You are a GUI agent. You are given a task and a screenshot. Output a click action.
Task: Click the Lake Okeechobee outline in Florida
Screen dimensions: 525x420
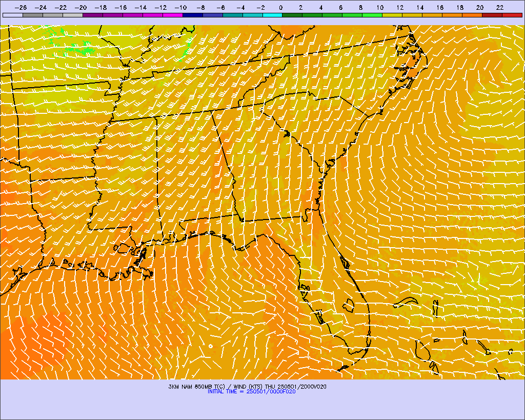pyautogui.click(x=349, y=306)
